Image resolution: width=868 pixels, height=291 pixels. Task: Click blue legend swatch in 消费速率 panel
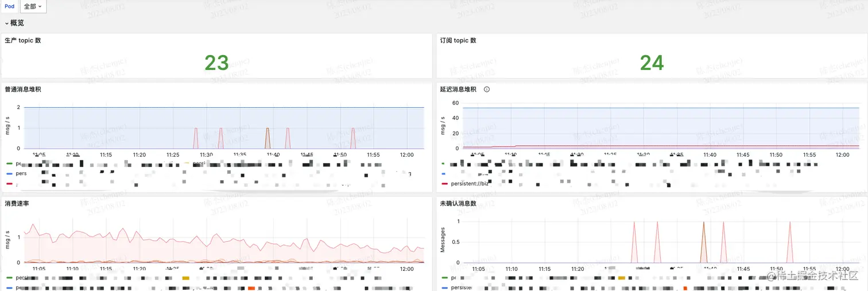pyautogui.click(x=9, y=288)
